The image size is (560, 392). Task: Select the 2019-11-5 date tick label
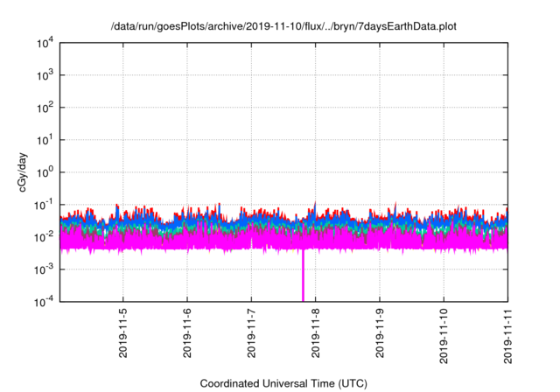pos(122,334)
